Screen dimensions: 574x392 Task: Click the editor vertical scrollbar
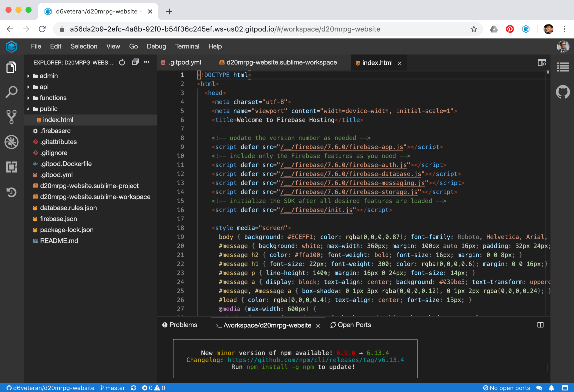pos(548,193)
